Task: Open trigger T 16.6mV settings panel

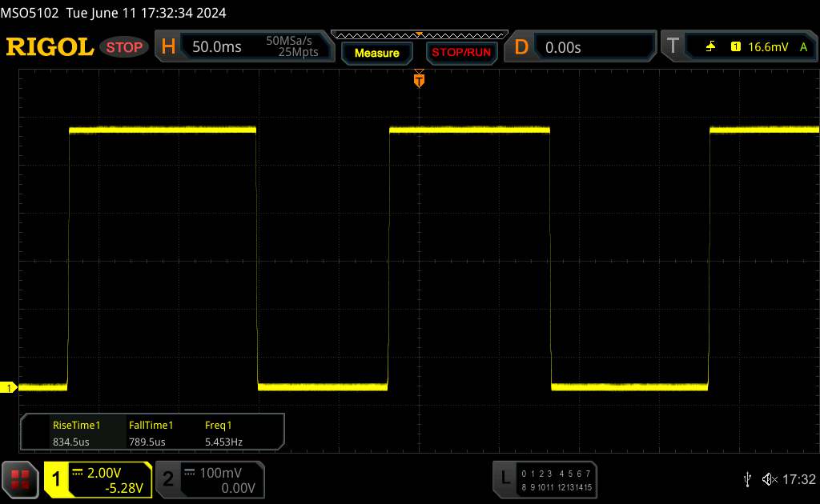Action: pos(739,46)
